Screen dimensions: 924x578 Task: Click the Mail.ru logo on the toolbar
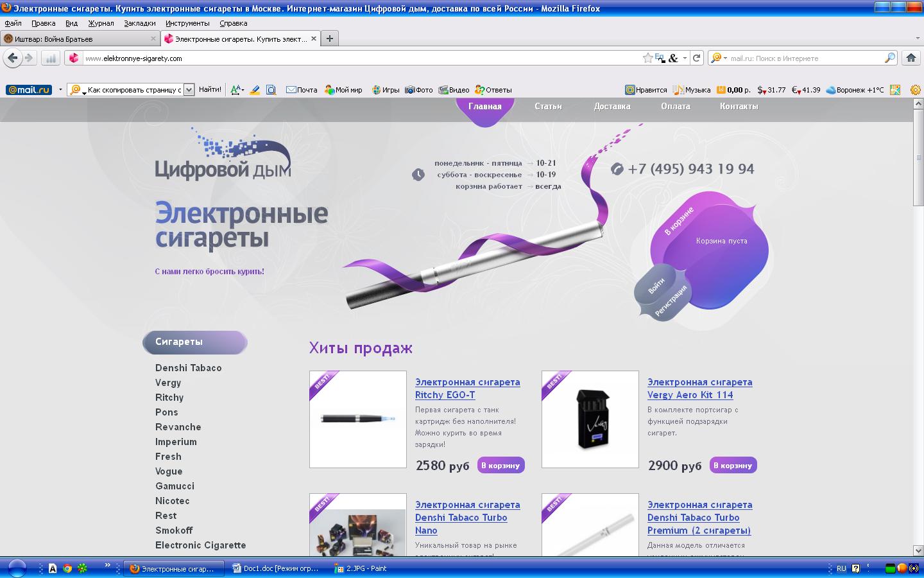tap(29, 90)
